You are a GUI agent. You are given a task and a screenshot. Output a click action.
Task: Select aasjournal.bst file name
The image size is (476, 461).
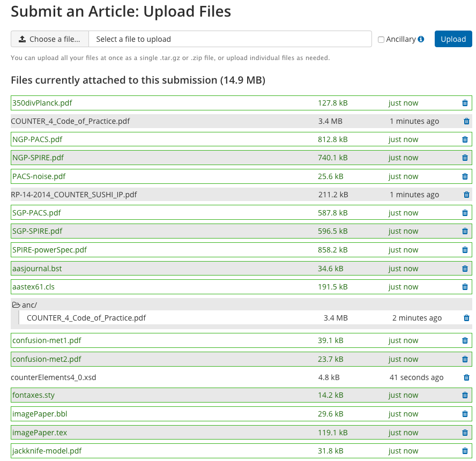tap(37, 269)
